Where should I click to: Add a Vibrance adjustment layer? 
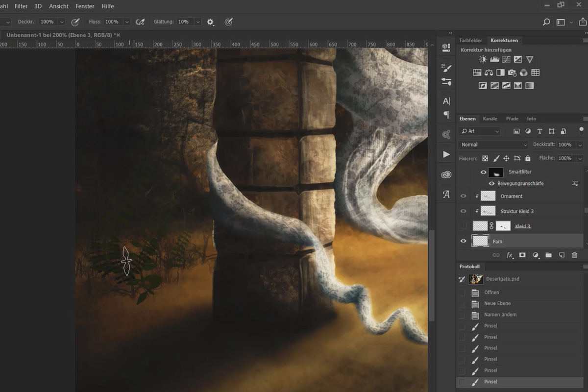point(530,59)
